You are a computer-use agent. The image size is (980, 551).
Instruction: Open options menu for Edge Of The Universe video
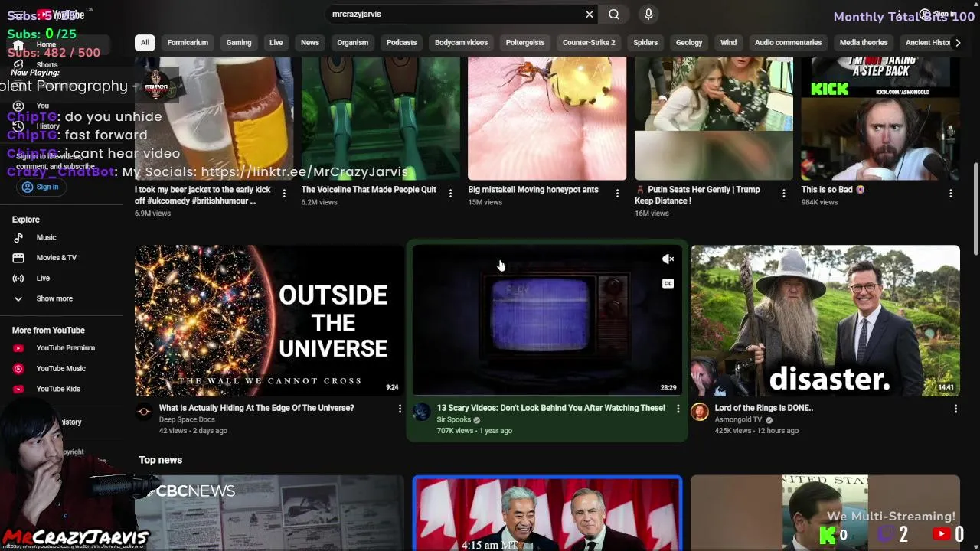(x=399, y=409)
